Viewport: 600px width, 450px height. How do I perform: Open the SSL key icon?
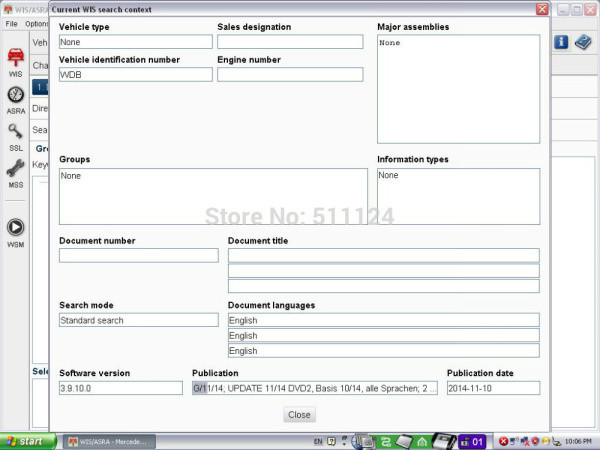(x=16, y=137)
